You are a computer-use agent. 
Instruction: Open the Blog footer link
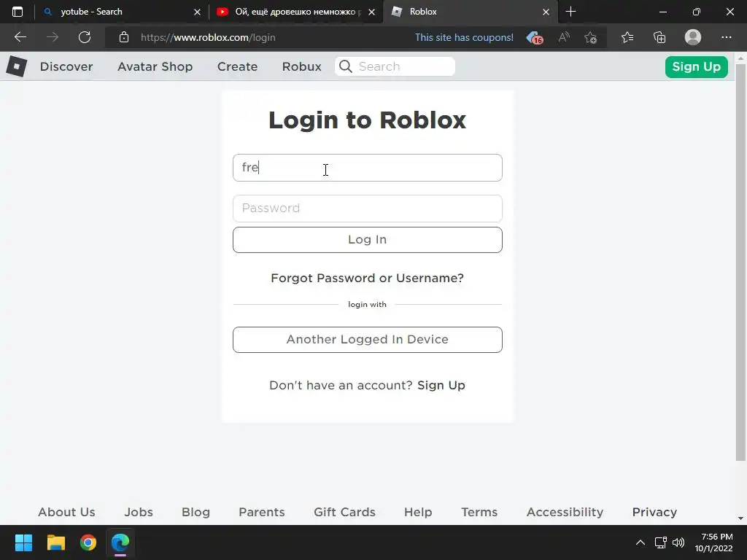[196, 512]
